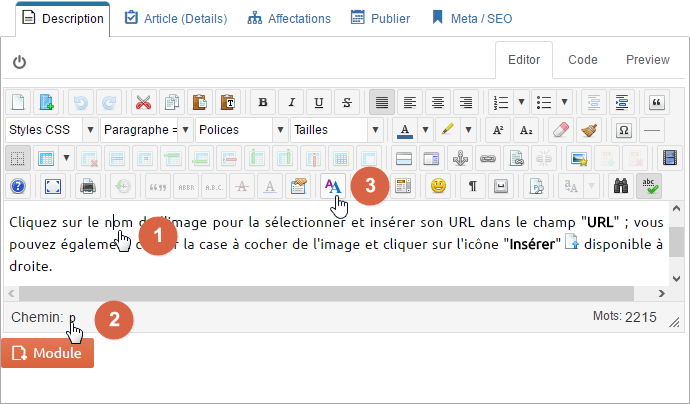Apply the yellow highlight color
The width and height of the screenshot is (690, 404).
448,130
